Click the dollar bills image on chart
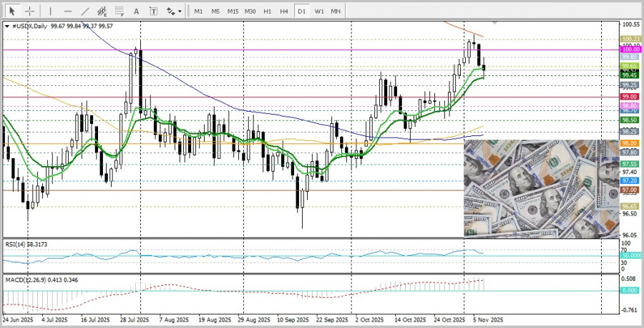Image resolution: width=644 pixels, height=328 pixels. coord(541,188)
